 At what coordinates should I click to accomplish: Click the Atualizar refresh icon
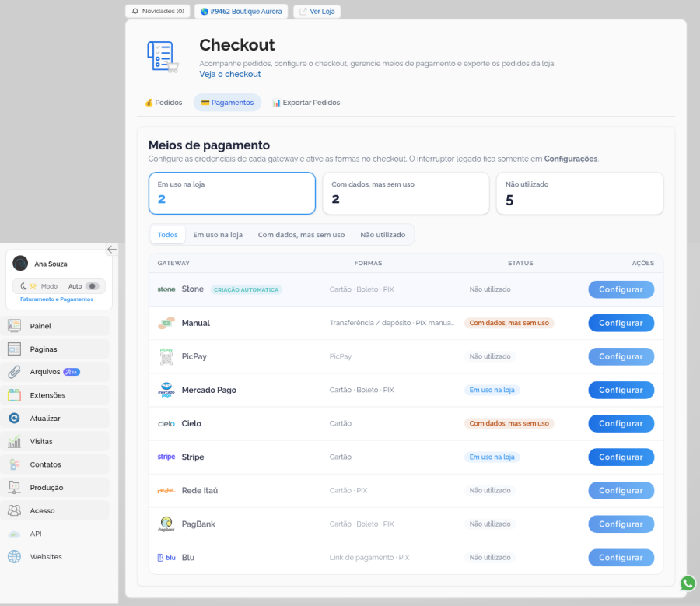tap(14, 419)
